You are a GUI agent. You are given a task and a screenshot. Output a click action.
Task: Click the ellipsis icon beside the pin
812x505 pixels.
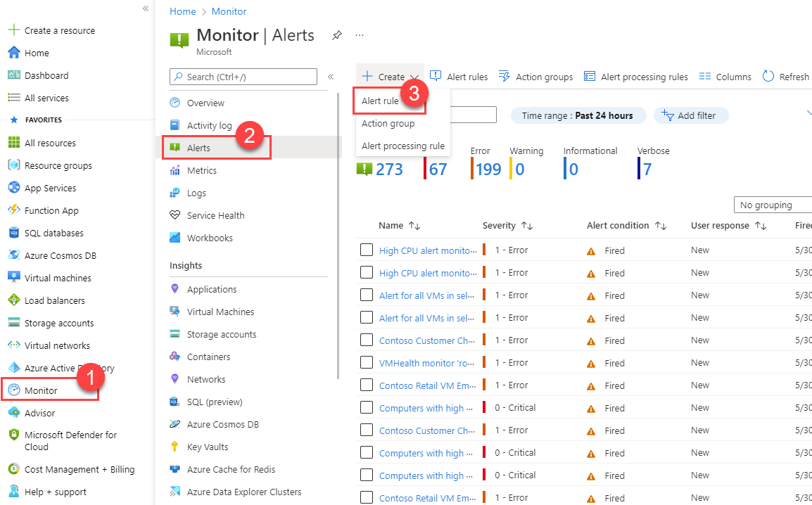[360, 34]
